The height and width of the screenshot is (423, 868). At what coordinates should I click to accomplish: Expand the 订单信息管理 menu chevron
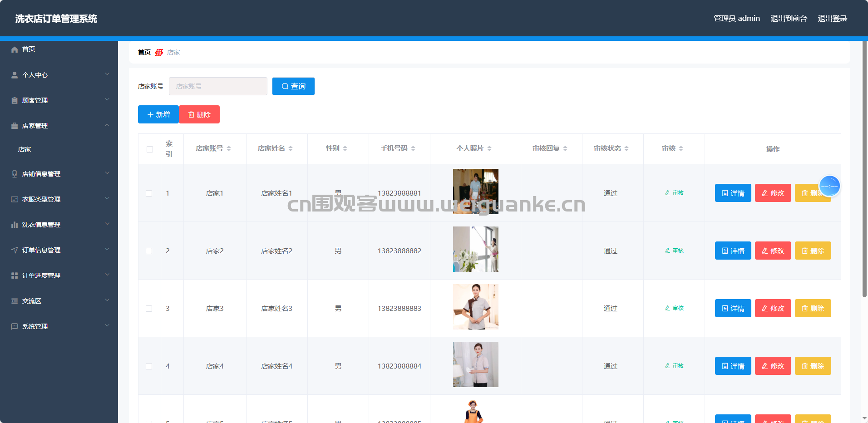click(107, 250)
